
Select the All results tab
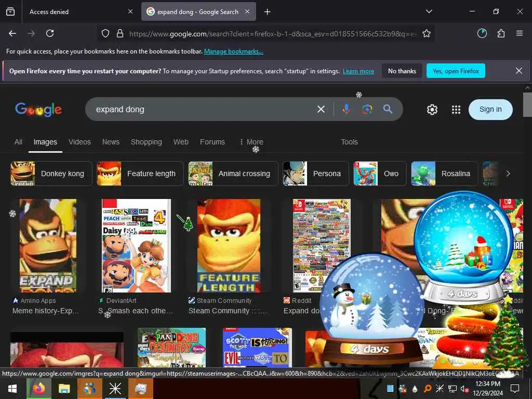coord(18,142)
